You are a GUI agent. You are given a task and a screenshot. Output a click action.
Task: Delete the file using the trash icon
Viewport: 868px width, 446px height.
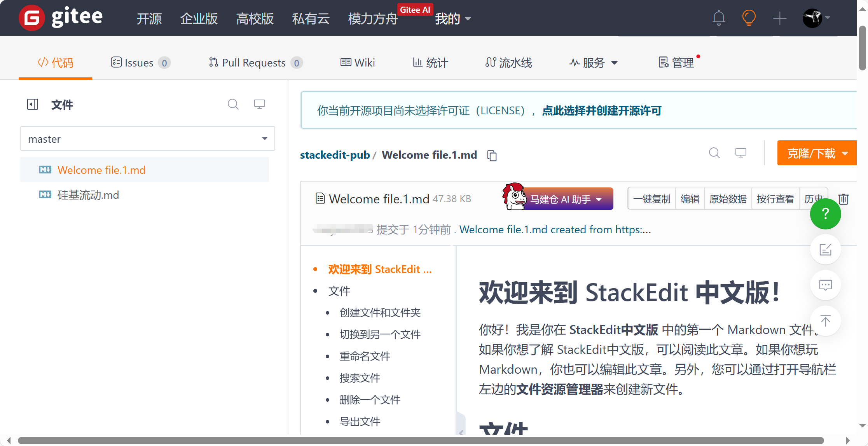pyautogui.click(x=843, y=199)
